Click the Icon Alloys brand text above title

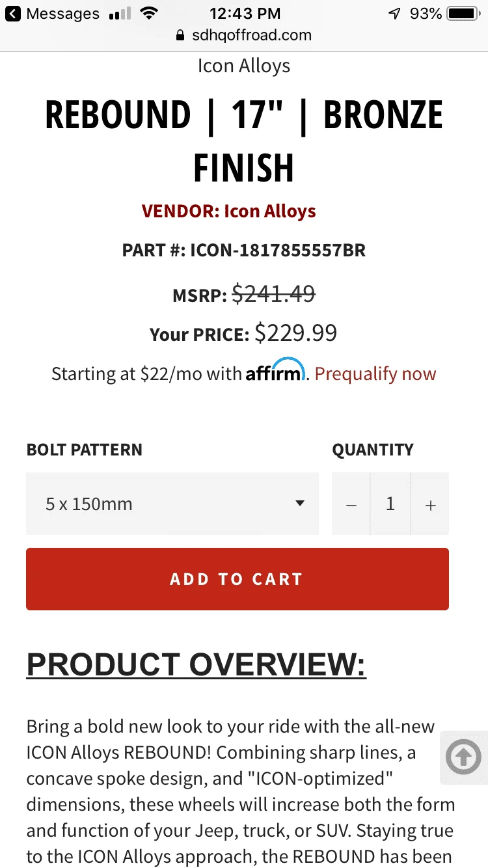click(x=243, y=66)
